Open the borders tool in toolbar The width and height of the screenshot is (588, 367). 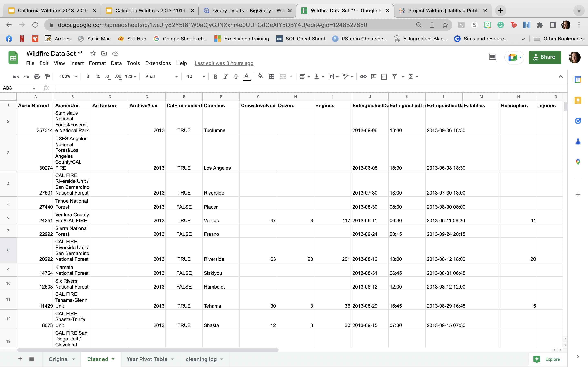point(272,77)
